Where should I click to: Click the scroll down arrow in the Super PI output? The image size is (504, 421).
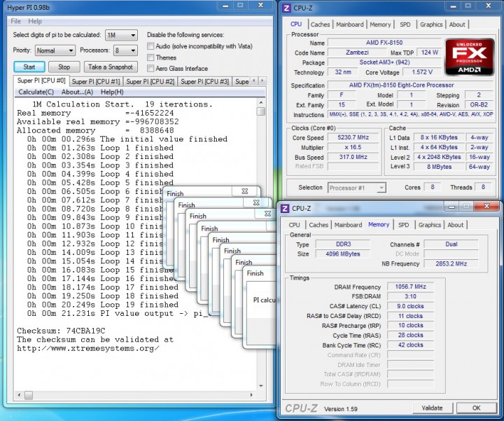coord(261,385)
